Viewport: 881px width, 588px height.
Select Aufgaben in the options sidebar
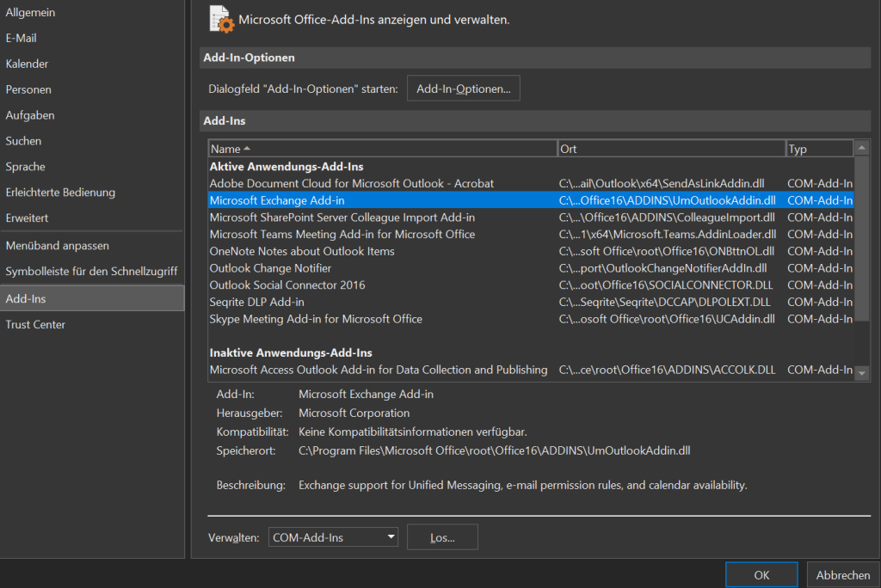pyautogui.click(x=30, y=115)
